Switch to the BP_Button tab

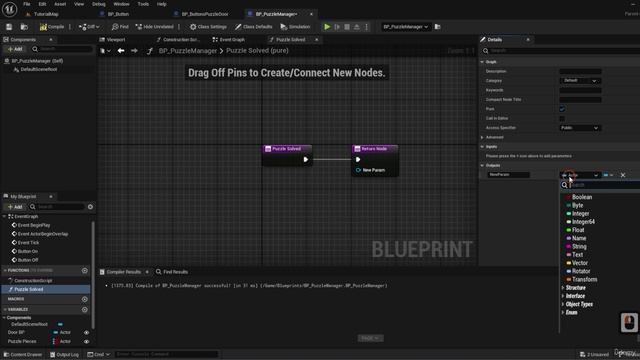[118, 14]
